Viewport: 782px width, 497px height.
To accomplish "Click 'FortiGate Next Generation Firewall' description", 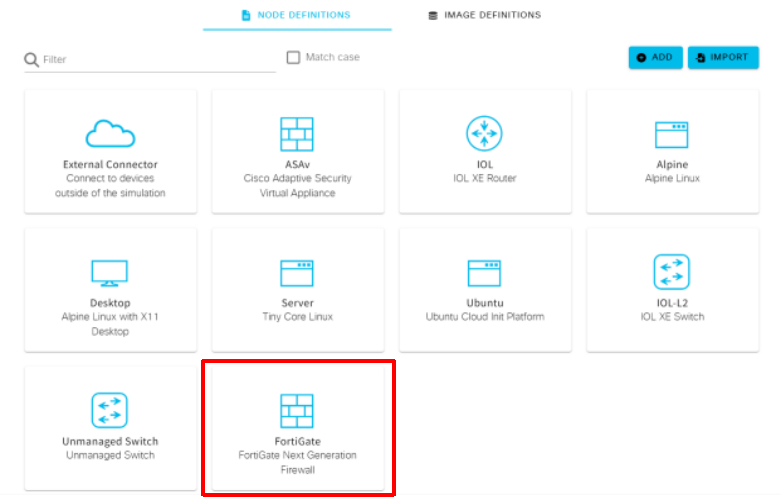I will click(x=297, y=463).
